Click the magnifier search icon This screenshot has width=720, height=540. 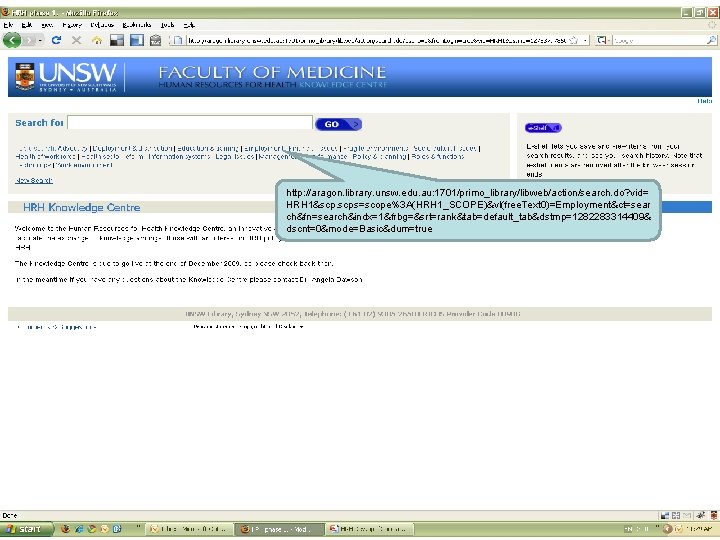click(x=711, y=40)
